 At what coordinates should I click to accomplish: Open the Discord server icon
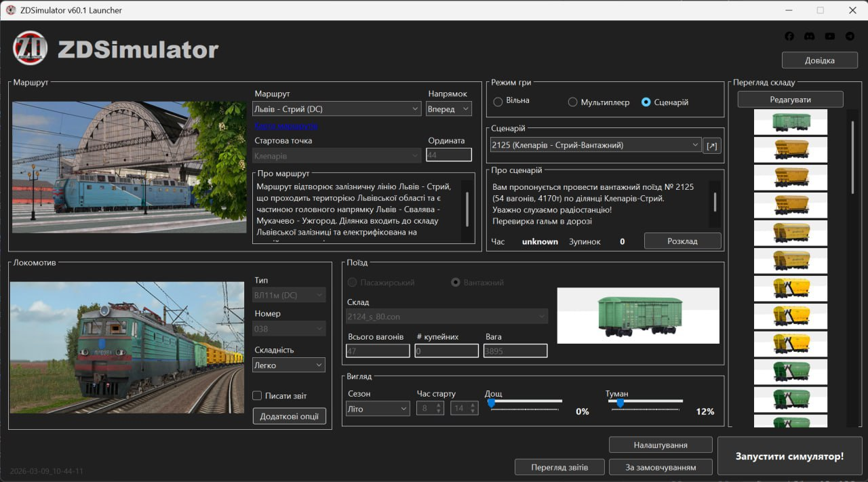(x=809, y=37)
